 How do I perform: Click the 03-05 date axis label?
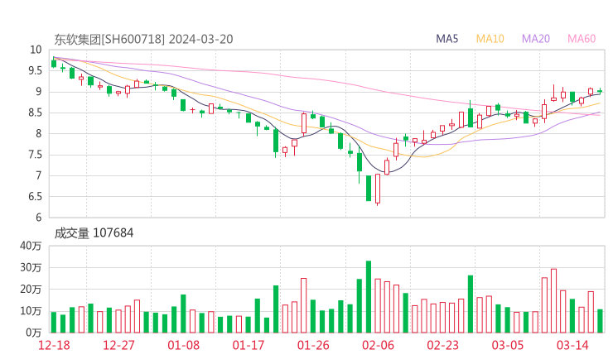[508, 345]
